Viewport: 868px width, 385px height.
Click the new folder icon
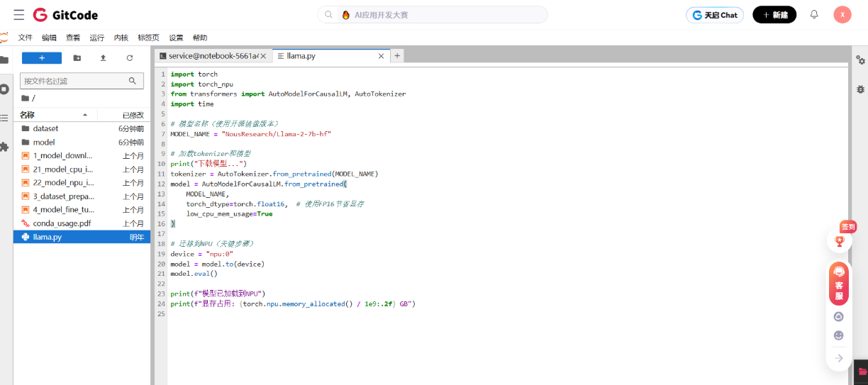point(77,58)
